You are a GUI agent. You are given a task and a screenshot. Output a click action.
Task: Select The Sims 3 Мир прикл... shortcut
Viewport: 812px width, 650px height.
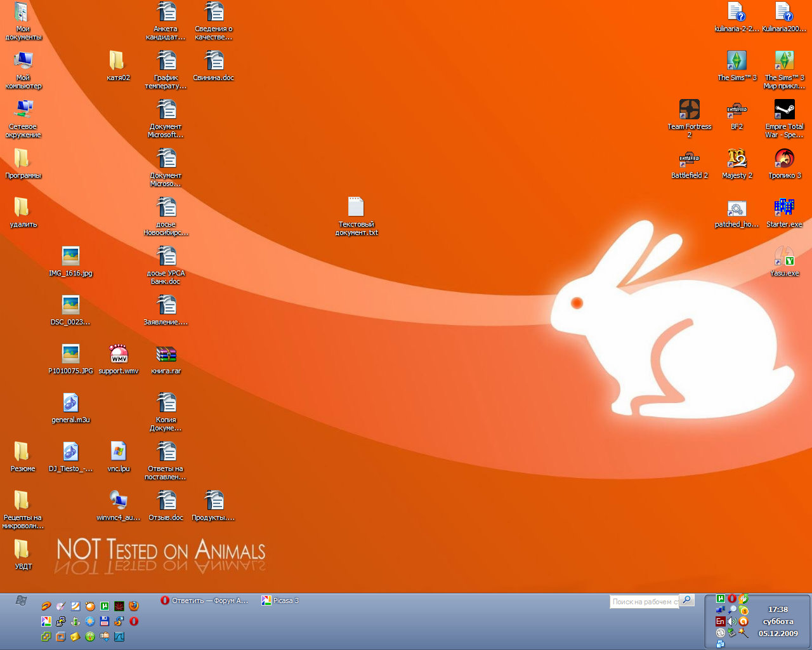tap(784, 69)
